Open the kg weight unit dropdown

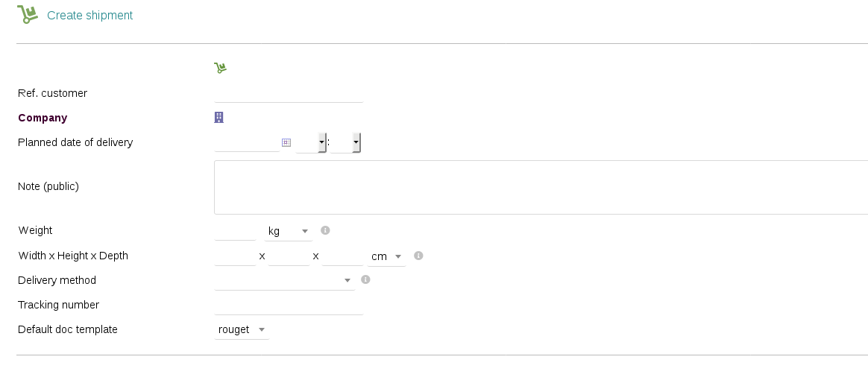click(x=289, y=231)
